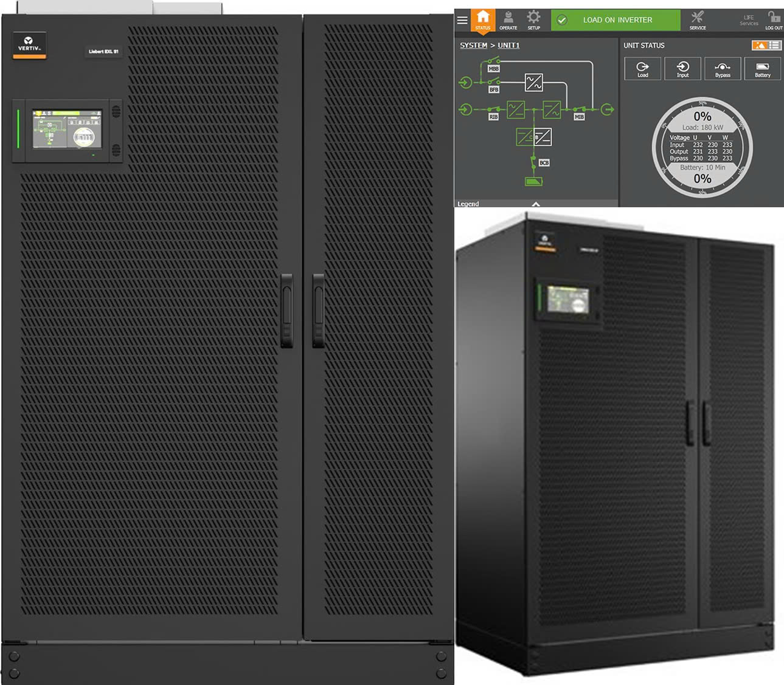784x685 pixels.
Task: Select the rectifier block in diagram
Action: coord(516,109)
